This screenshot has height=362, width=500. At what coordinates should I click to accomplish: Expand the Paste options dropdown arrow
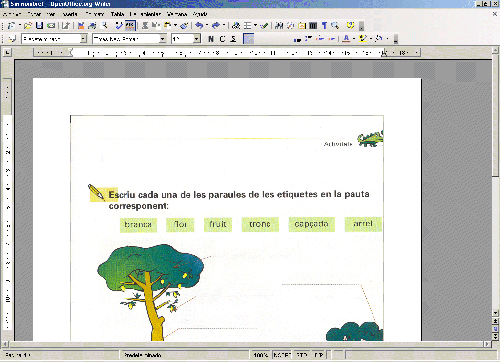[x=175, y=25]
